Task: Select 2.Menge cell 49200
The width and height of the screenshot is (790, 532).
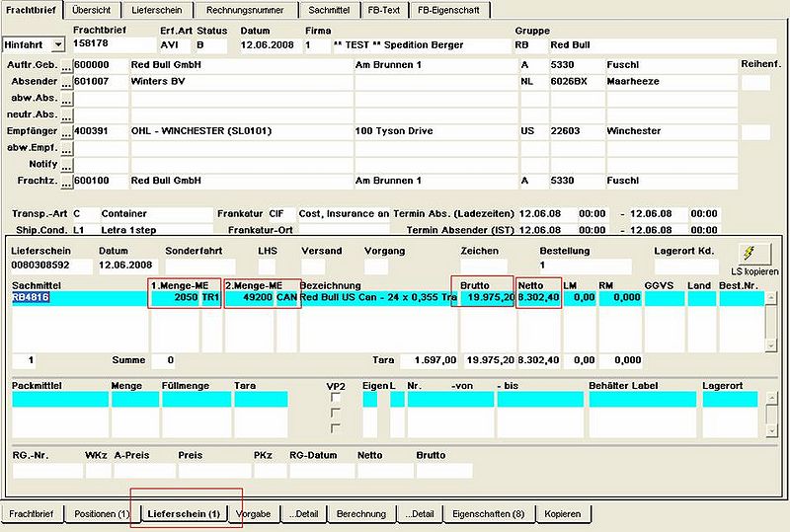Action: [250, 298]
